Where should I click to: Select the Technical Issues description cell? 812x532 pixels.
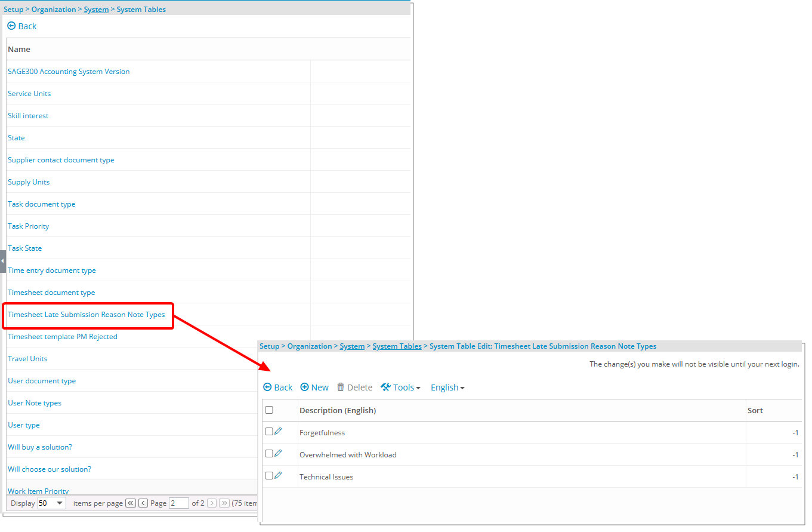522,476
